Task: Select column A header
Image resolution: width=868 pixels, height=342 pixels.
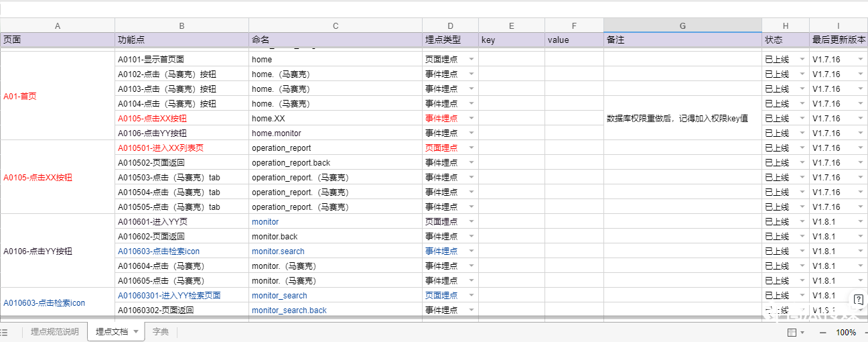Action: coord(58,25)
